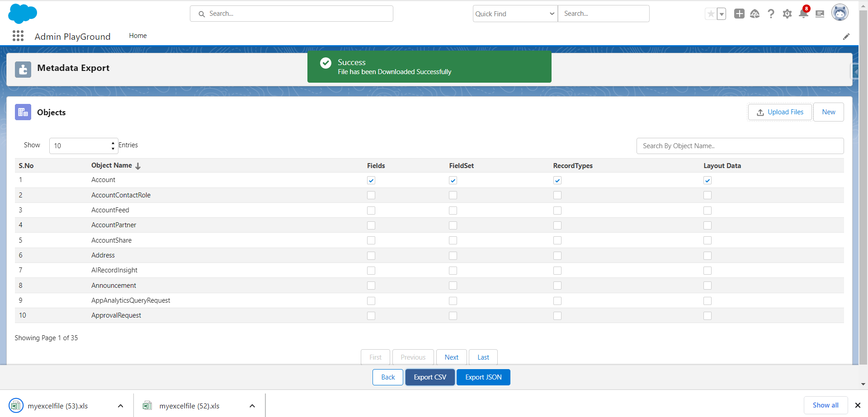Click the Export JSON button
Viewport: 868px width, 417px height.
click(483, 377)
